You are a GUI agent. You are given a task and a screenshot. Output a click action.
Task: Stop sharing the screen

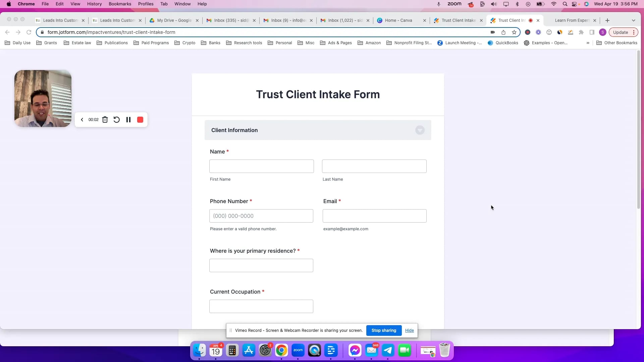click(x=384, y=330)
